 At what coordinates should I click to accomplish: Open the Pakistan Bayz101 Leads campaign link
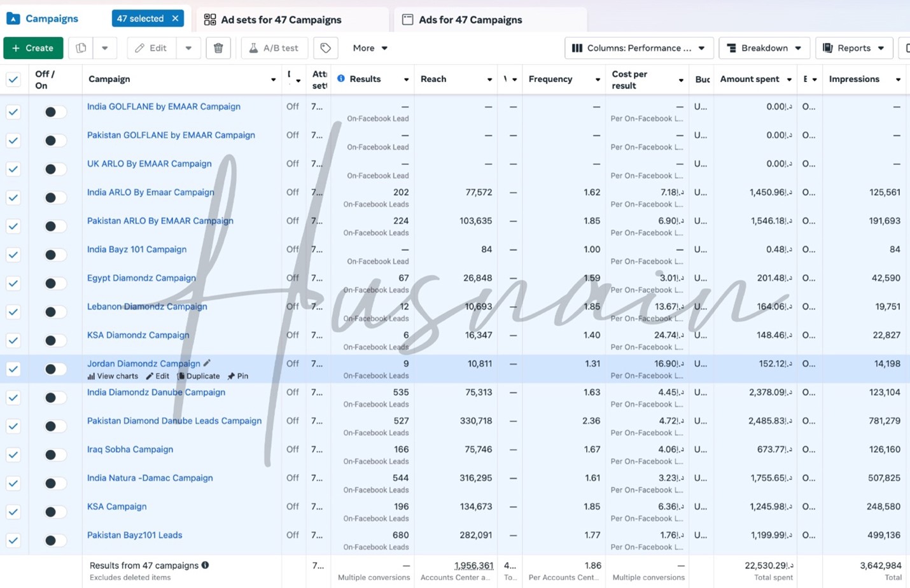point(134,535)
